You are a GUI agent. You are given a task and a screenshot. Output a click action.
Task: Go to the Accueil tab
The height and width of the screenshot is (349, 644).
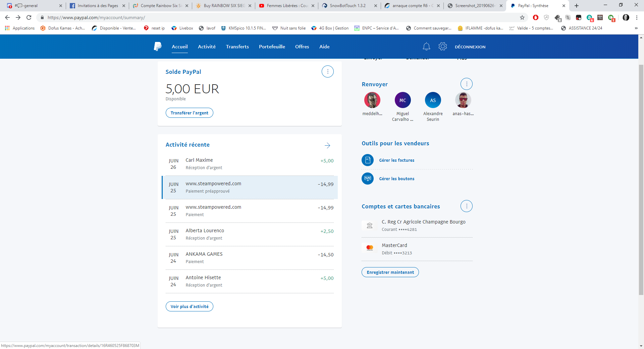tap(180, 47)
